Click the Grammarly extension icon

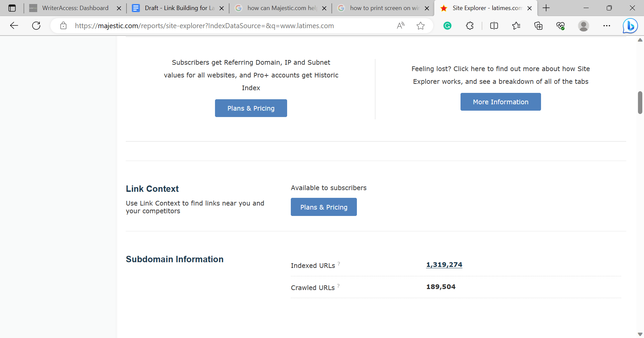pos(447,25)
